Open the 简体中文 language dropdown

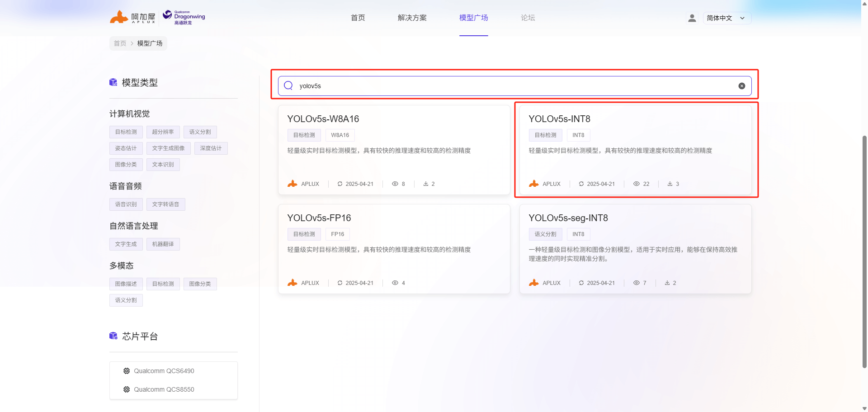(726, 18)
